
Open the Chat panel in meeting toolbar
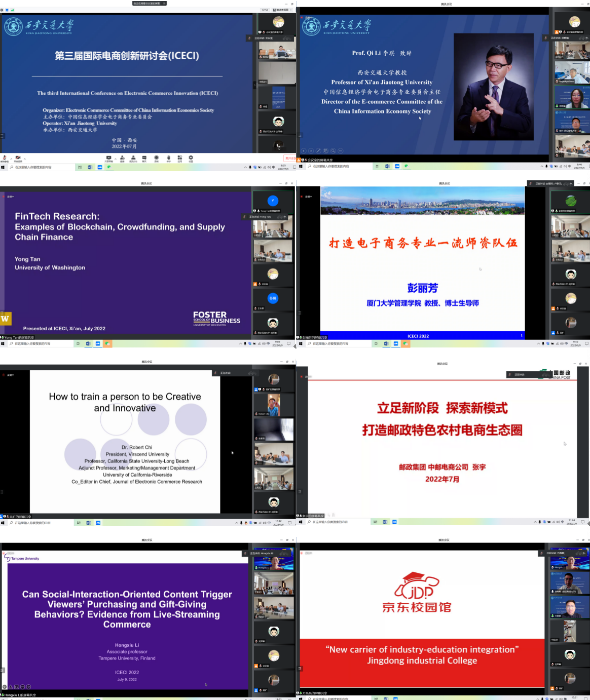(x=144, y=158)
